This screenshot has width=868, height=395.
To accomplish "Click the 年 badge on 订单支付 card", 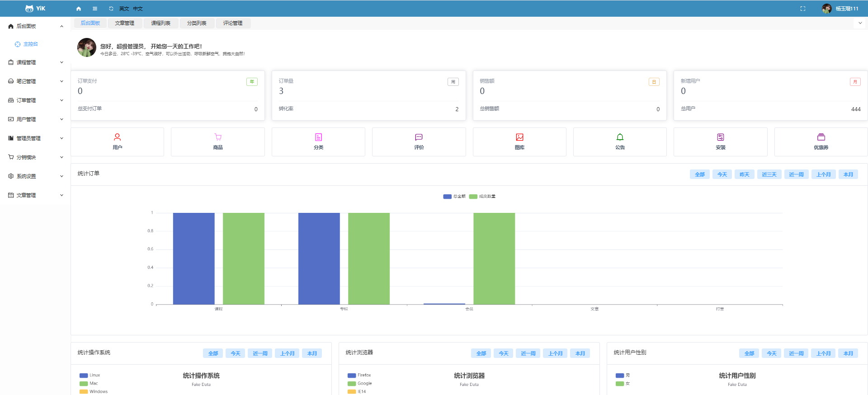I will pos(252,82).
